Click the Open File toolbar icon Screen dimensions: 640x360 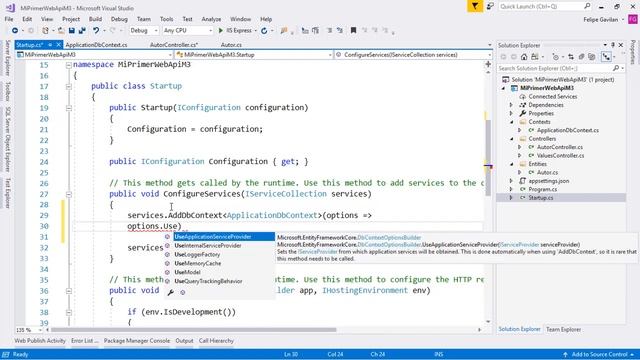tap(61, 31)
